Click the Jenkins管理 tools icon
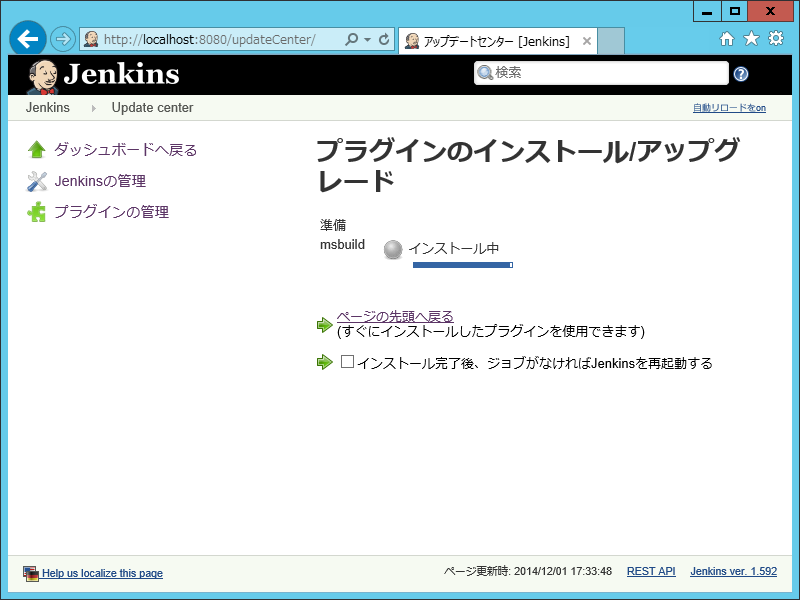Image resolution: width=800 pixels, height=600 pixels. pyautogui.click(x=37, y=181)
